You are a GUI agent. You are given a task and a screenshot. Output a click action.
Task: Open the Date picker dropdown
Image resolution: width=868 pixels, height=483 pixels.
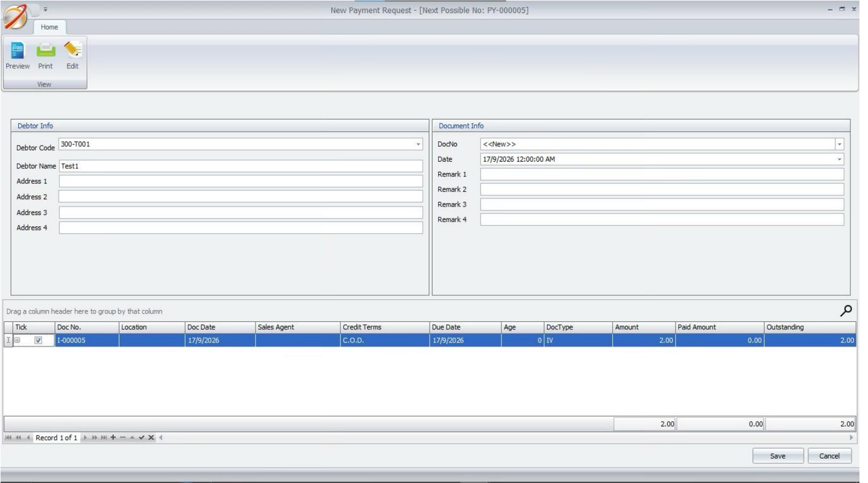tap(839, 159)
